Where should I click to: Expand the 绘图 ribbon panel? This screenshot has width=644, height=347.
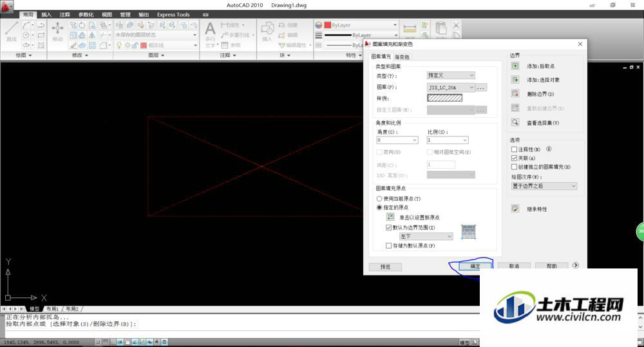24,55
